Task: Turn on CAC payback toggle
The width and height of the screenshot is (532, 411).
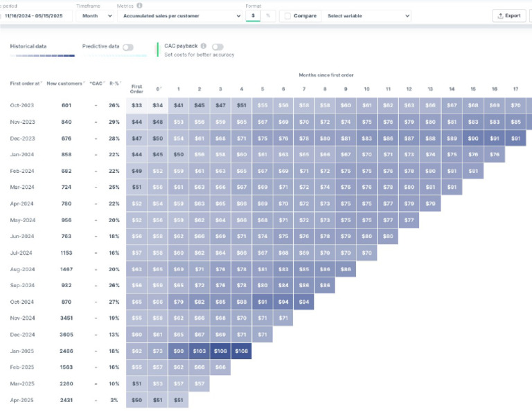Action: [x=218, y=47]
